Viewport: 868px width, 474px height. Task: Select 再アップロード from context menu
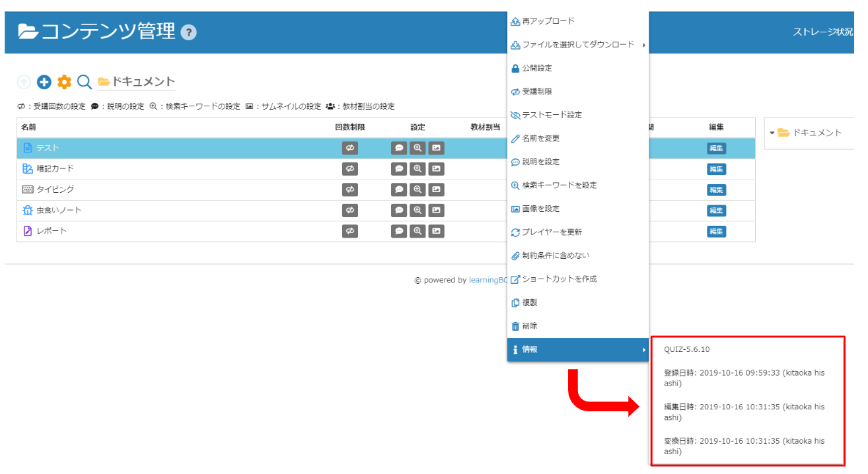pos(548,21)
